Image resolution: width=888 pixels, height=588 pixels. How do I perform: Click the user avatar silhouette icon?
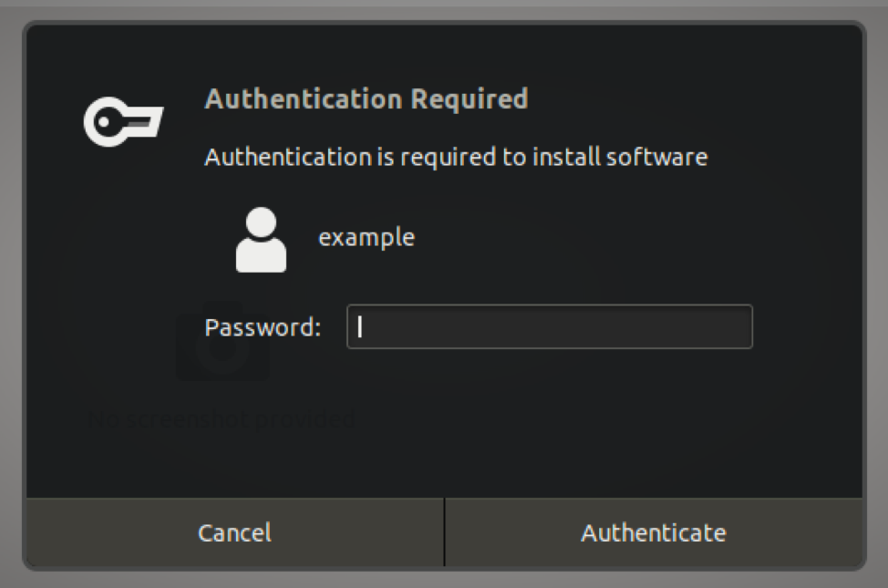pos(261,240)
